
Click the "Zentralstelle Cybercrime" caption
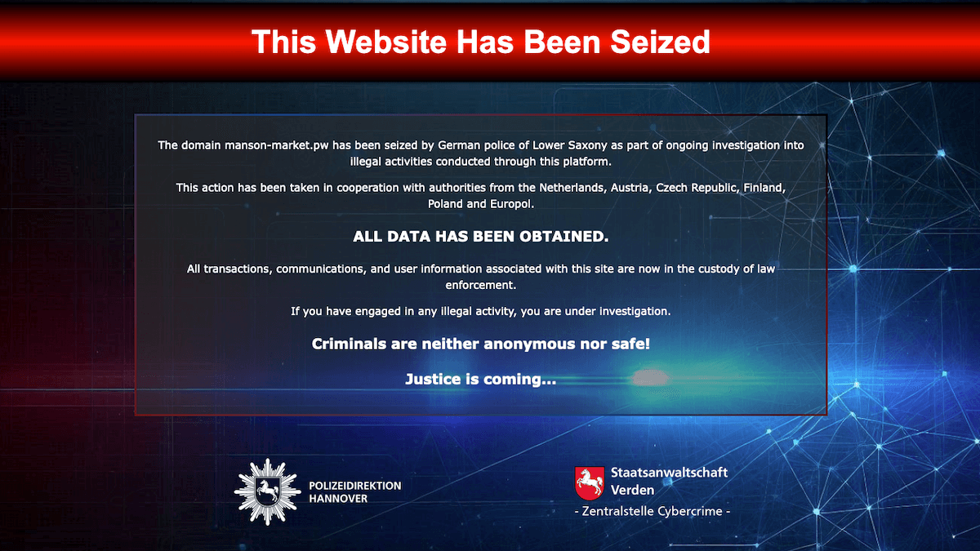click(x=653, y=512)
